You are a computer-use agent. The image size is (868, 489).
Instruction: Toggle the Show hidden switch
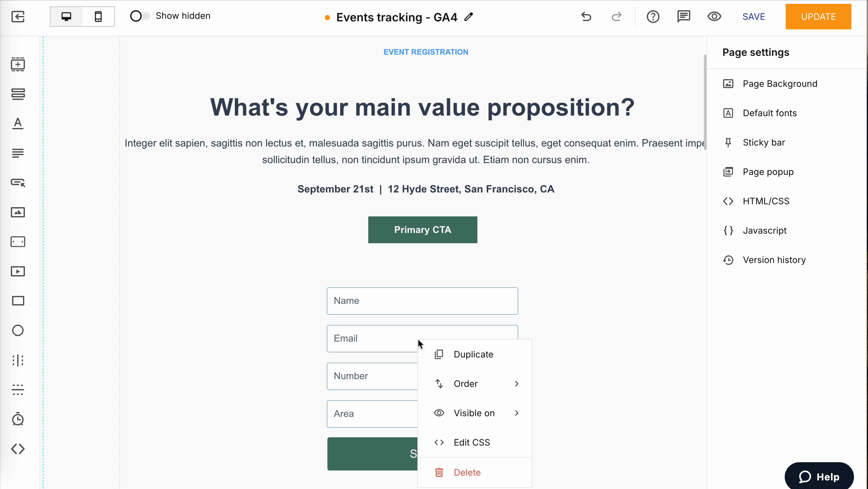[140, 16]
